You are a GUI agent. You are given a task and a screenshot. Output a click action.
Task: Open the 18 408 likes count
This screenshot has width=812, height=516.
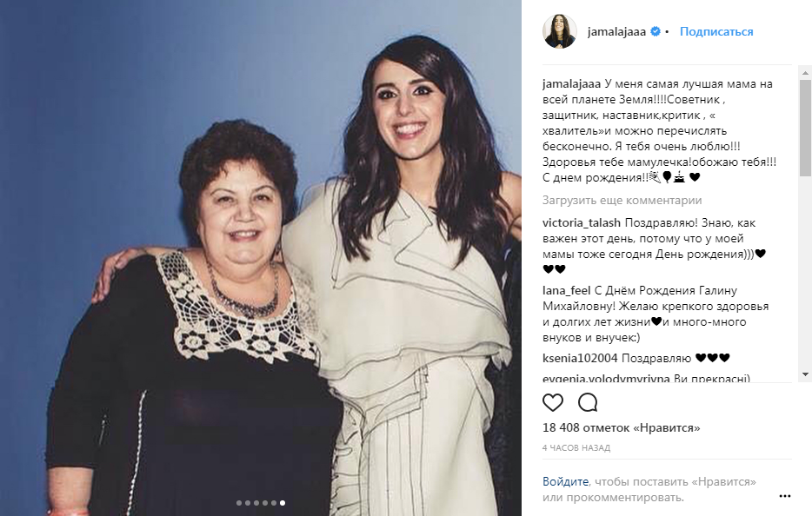[x=621, y=428]
